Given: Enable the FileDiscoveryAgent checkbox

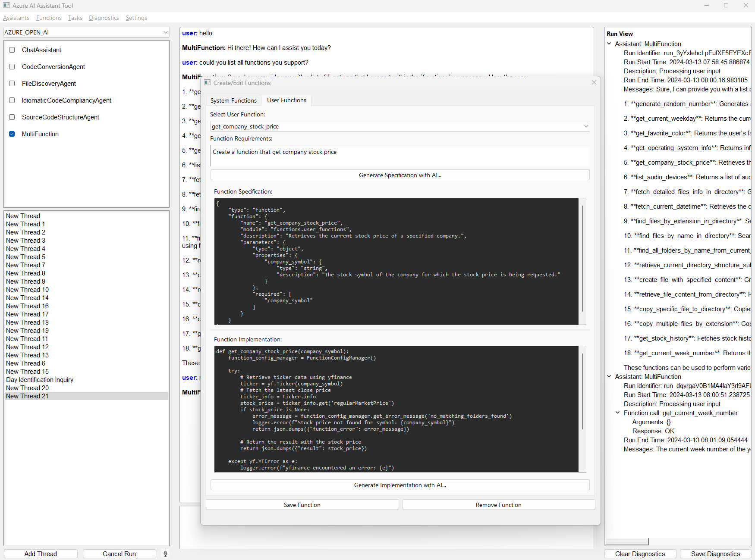Looking at the screenshot, I should coord(12,83).
